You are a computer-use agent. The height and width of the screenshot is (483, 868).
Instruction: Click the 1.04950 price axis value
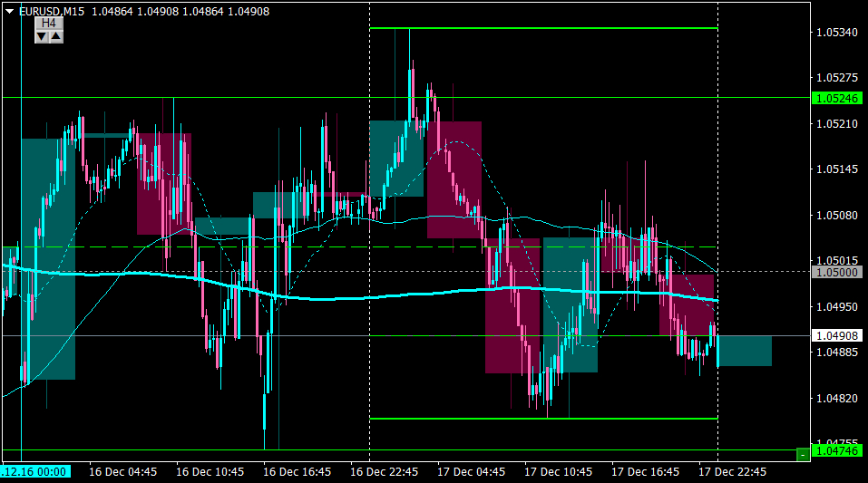[837, 306]
